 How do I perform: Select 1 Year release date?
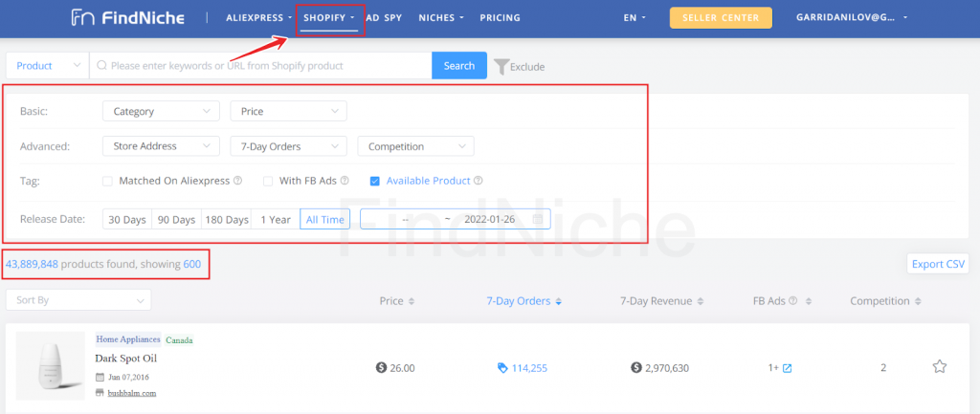276,219
